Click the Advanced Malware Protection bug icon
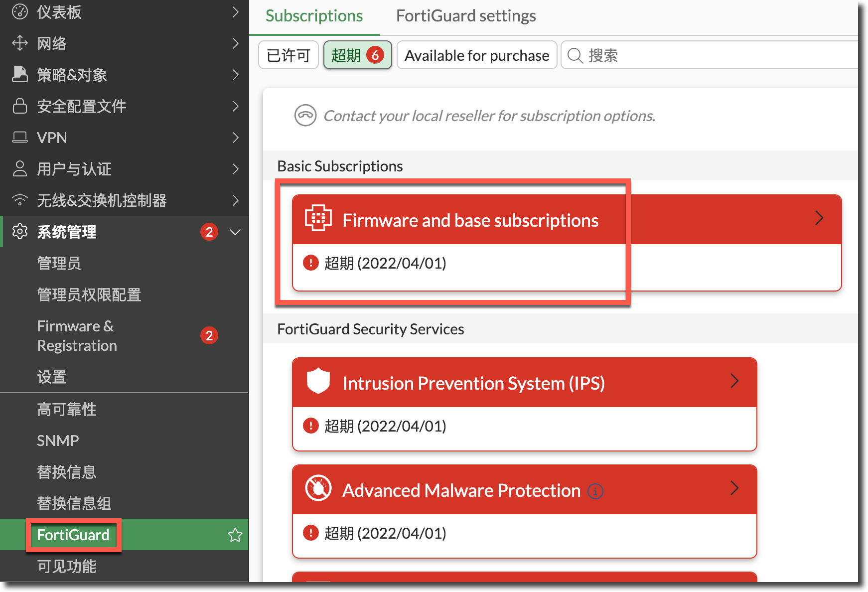The image size is (868, 592). [318, 488]
